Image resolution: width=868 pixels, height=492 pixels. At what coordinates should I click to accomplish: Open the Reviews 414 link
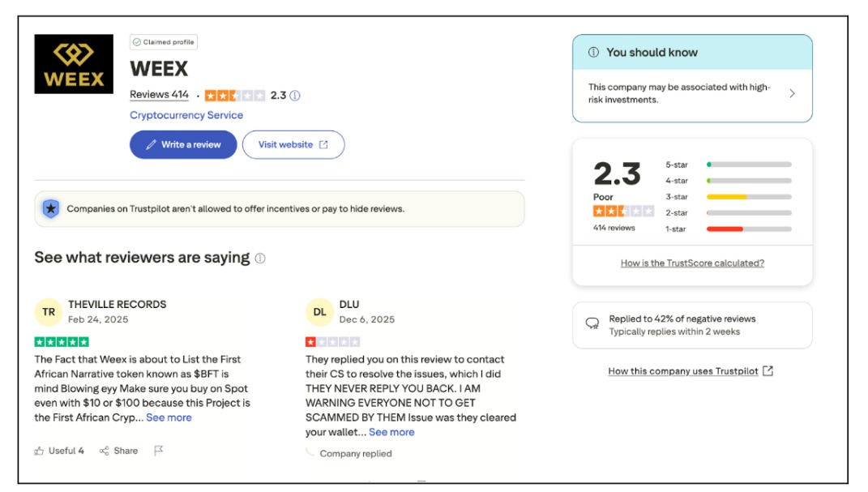[157, 94]
